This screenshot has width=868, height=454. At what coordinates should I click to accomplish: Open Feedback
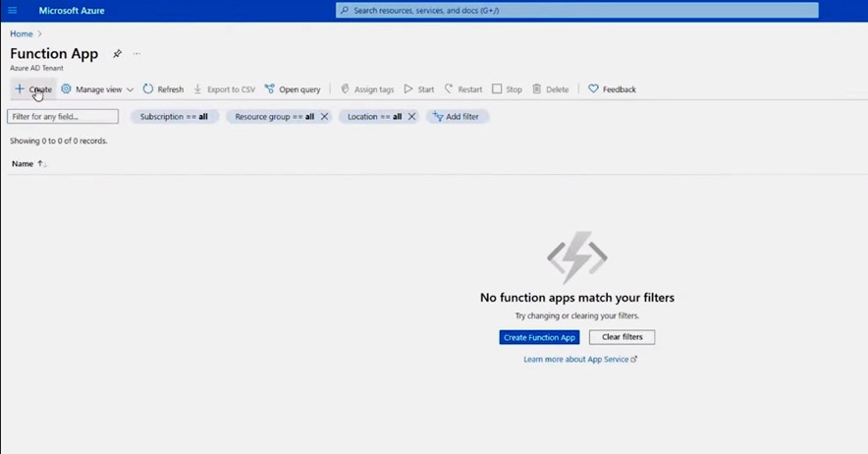pyautogui.click(x=613, y=89)
